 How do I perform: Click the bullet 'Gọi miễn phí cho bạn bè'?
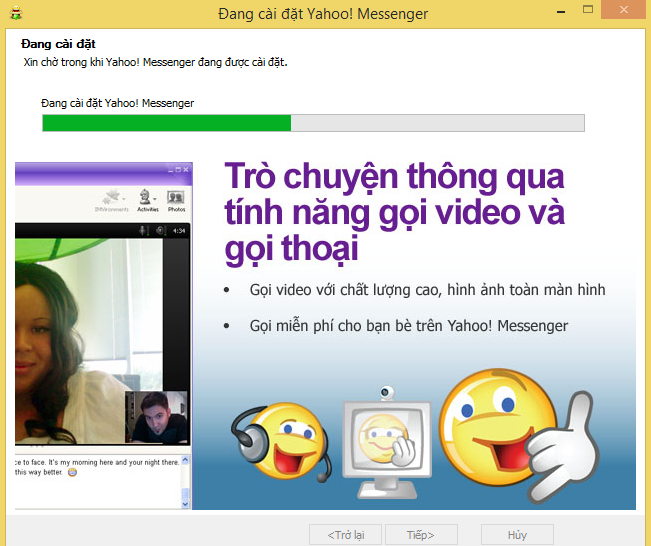[409, 326]
